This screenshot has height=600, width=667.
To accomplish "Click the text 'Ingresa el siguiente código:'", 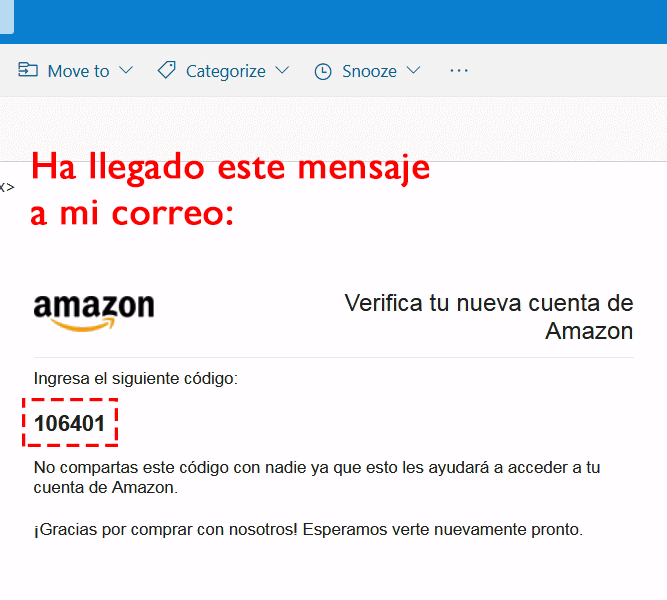I will point(136,378).
